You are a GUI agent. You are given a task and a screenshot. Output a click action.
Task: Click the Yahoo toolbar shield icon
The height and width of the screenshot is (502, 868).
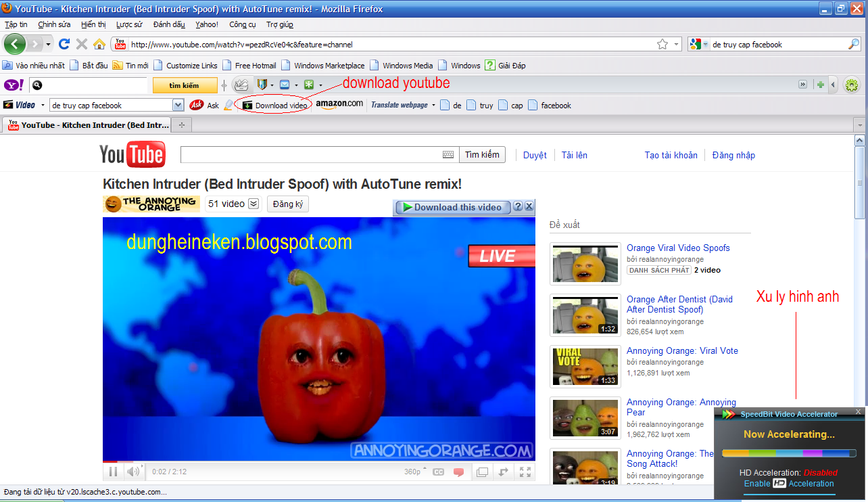262,85
